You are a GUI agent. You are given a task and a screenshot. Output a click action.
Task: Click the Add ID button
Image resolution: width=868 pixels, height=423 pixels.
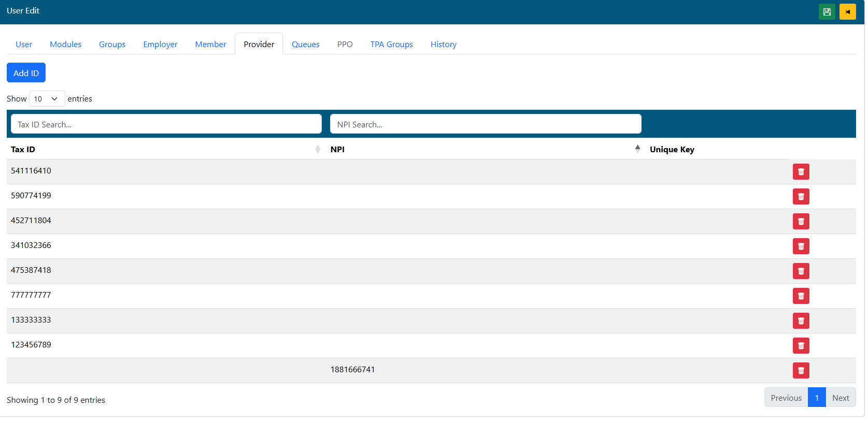[x=26, y=73]
